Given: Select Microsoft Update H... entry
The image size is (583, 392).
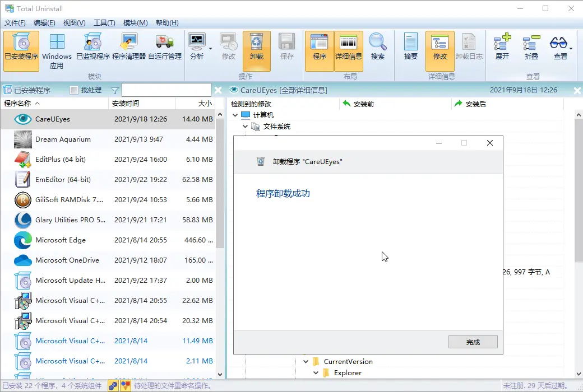Looking at the screenshot, I should [x=108, y=281].
